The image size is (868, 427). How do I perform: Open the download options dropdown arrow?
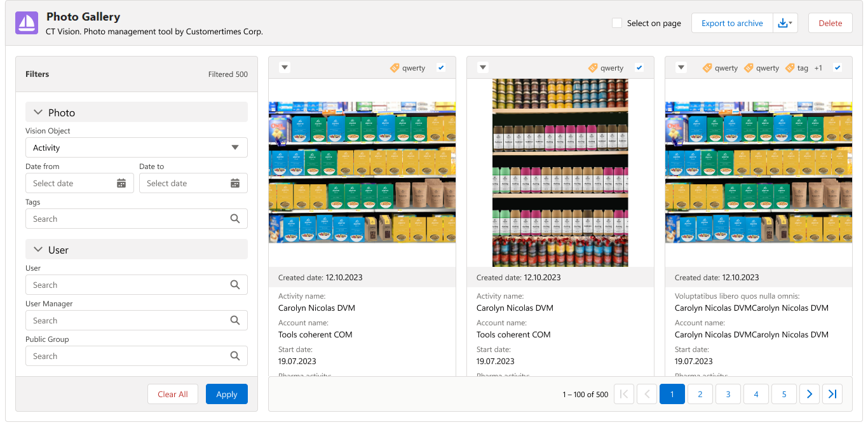coord(785,24)
